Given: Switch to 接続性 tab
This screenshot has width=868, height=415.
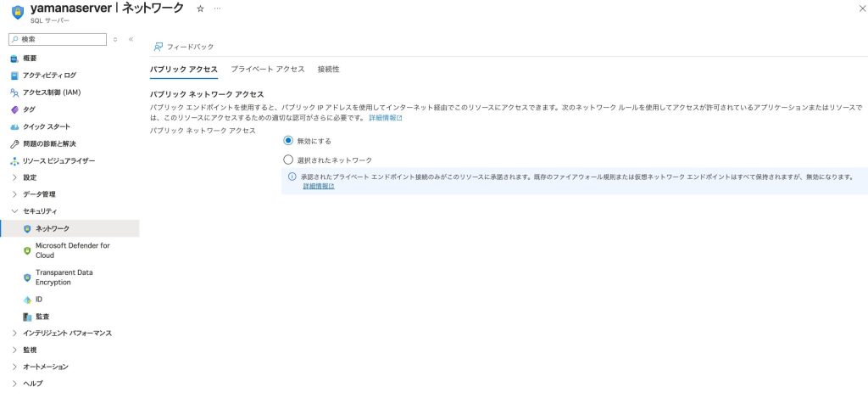Looking at the screenshot, I should (328, 69).
